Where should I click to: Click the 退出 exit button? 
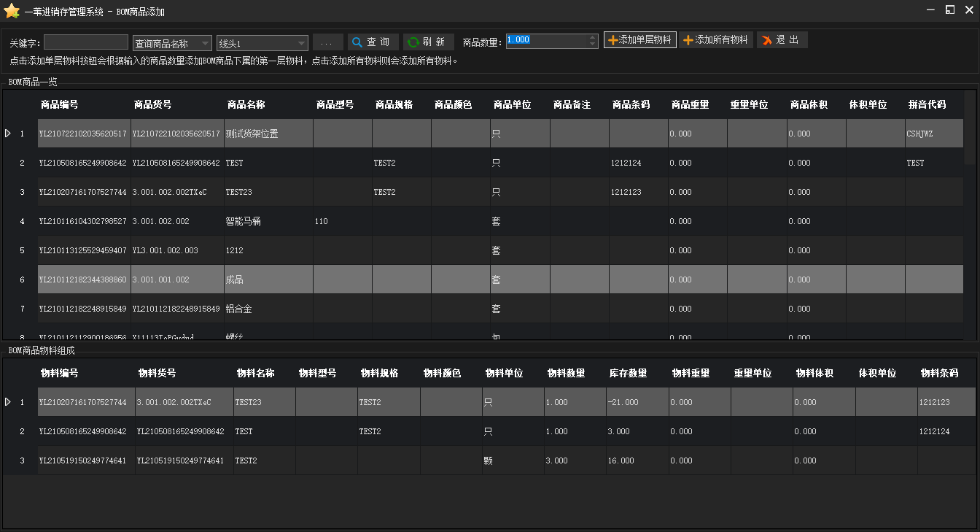tap(782, 40)
